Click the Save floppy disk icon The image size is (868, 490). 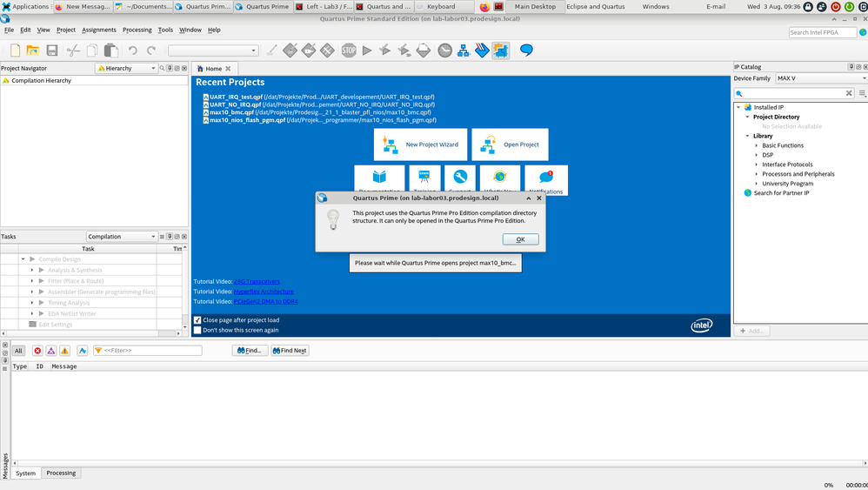[x=52, y=50]
